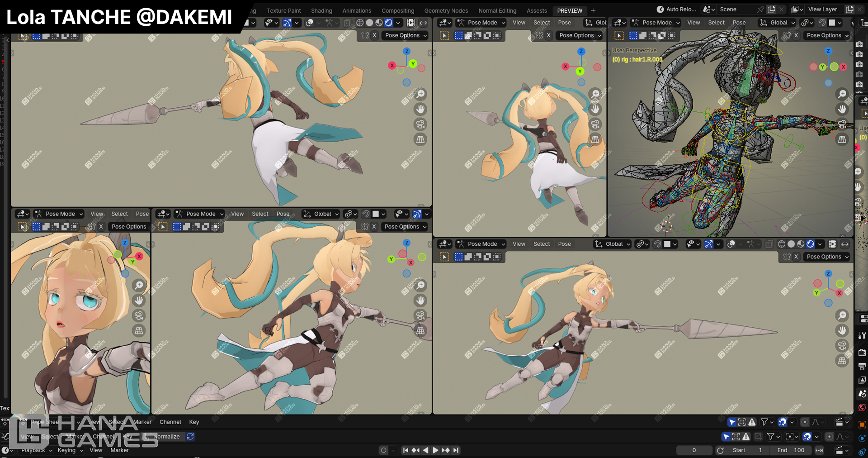Play the animation forward
868x458 pixels.
click(435, 450)
